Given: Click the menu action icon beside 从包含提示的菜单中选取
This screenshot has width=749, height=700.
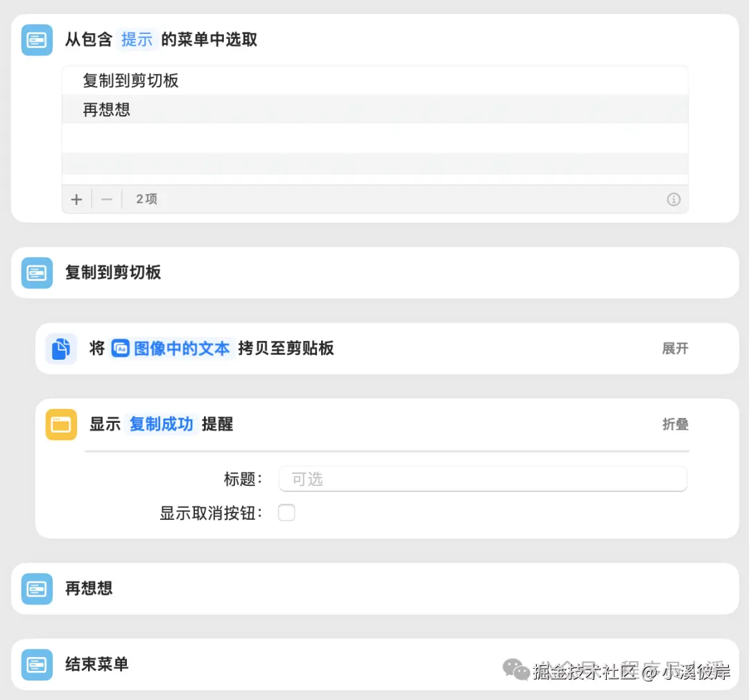Looking at the screenshot, I should click(36, 40).
